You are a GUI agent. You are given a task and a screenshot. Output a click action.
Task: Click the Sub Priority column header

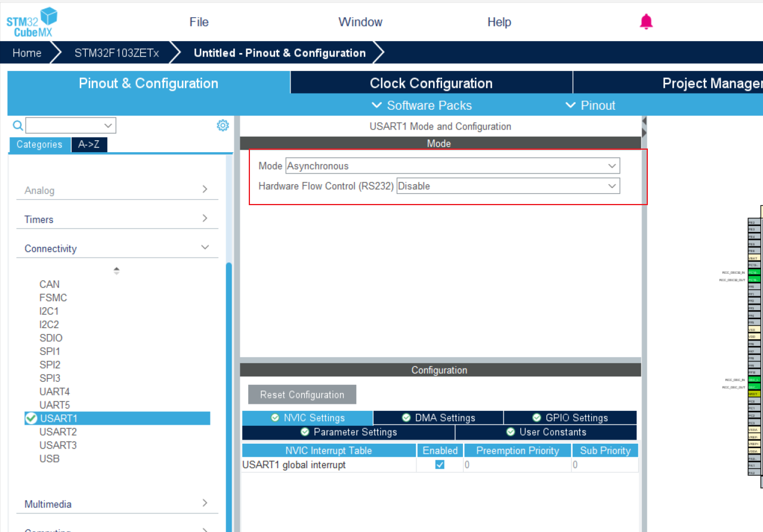[x=605, y=450]
